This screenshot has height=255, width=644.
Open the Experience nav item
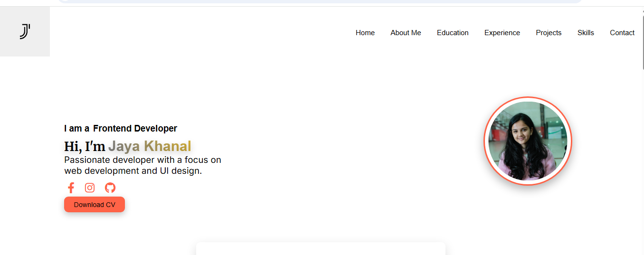(x=502, y=33)
